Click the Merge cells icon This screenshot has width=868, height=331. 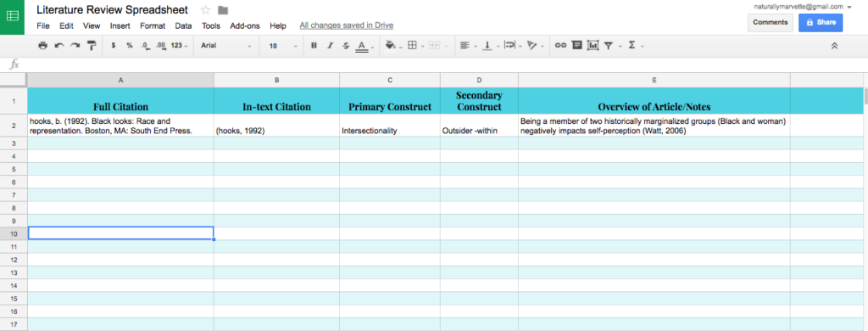coord(435,46)
